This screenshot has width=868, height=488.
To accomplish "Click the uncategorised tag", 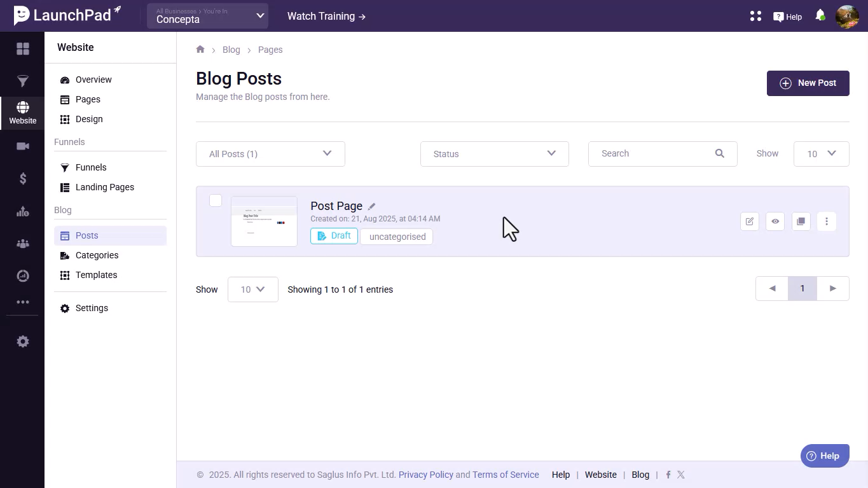I will click(x=397, y=237).
